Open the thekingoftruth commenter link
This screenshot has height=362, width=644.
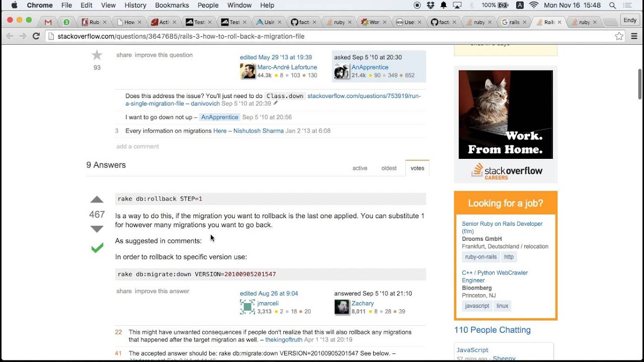coord(284,340)
